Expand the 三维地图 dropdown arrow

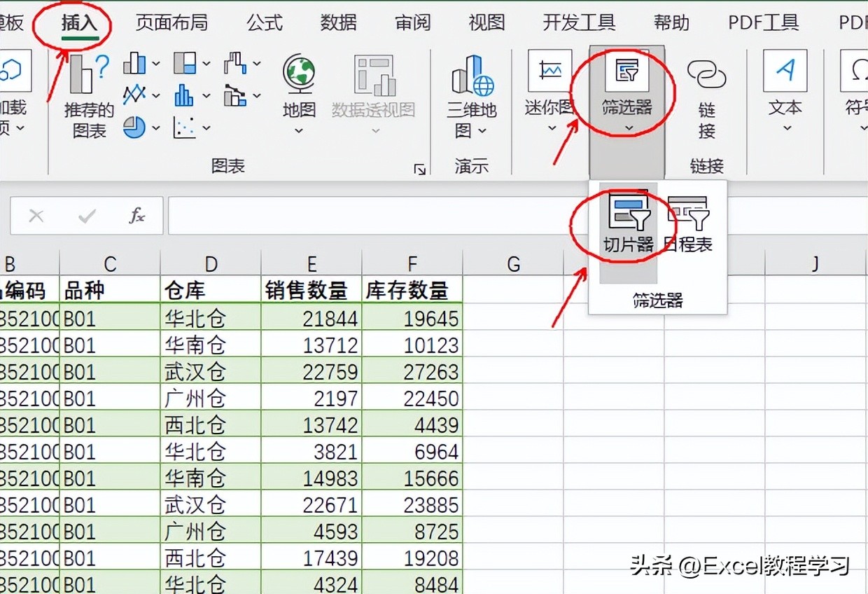pyautogui.click(x=482, y=131)
